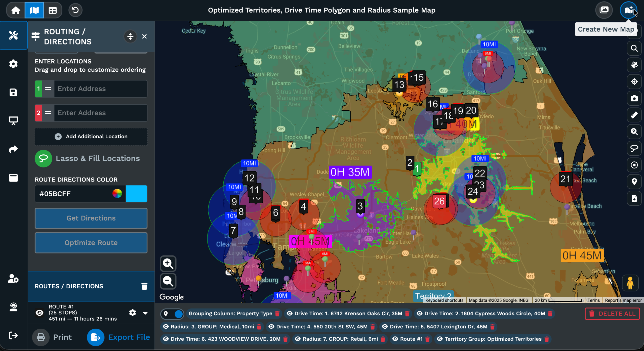Collapse the Routing Directions panel
Screen dimensions: 644x351
tap(130, 36)
